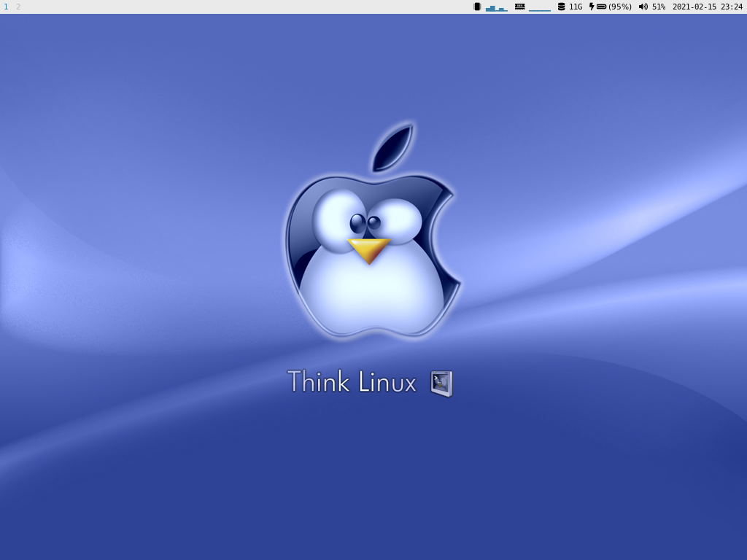
Task: Switch to workspace 1
Action: point(6,7)
